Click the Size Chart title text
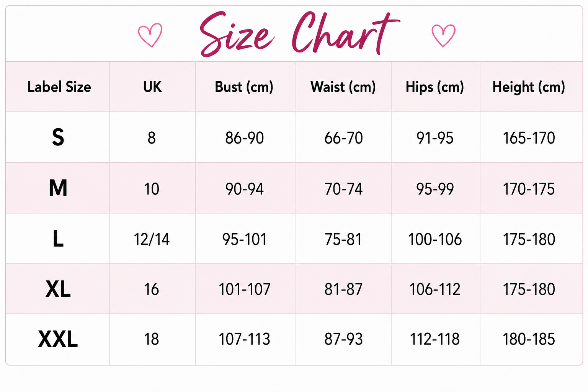 coord(300,34)
